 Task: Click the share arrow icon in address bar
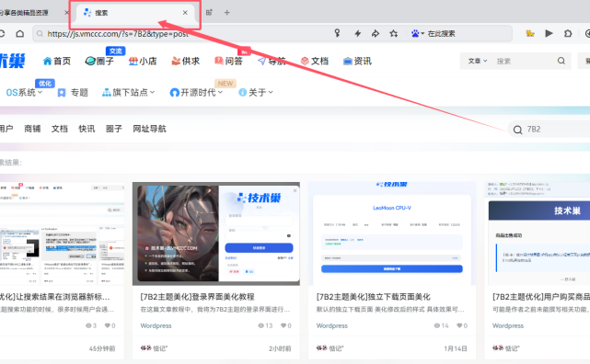(x=376, y=34)
